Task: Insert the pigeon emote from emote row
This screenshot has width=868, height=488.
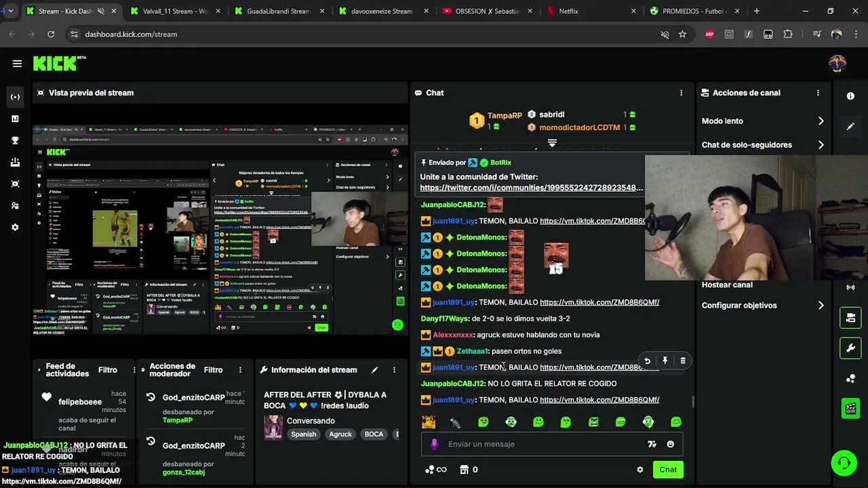Action: coord(455,422)
